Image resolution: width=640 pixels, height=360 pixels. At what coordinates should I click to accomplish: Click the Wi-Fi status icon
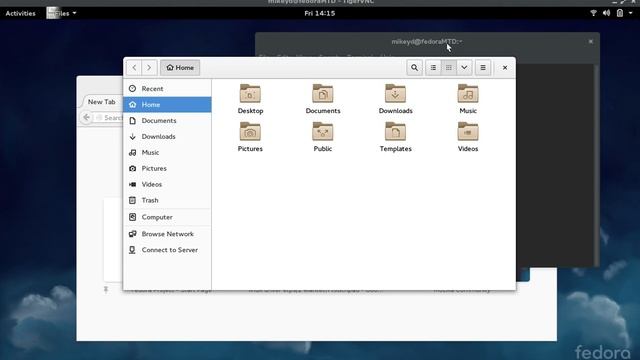593,13
